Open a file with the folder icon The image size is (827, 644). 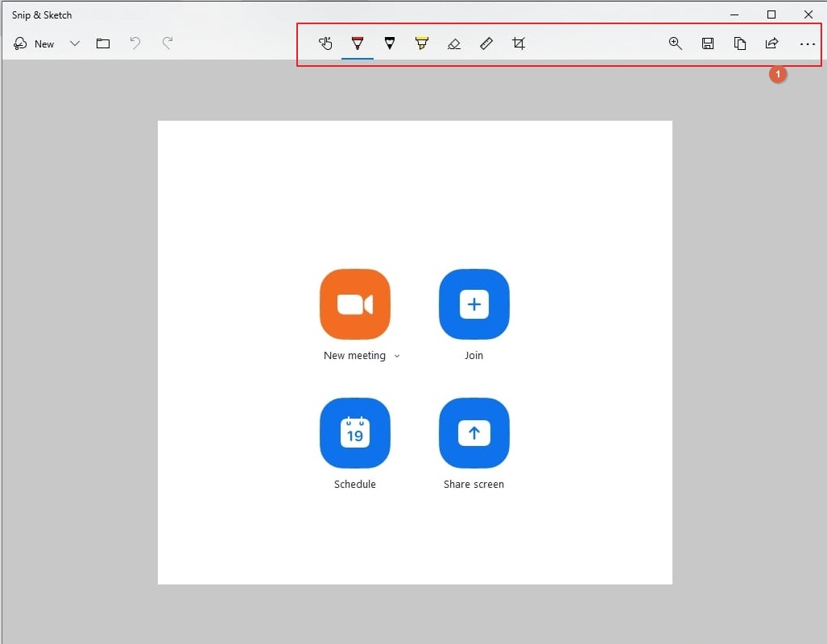coord(103,43)
